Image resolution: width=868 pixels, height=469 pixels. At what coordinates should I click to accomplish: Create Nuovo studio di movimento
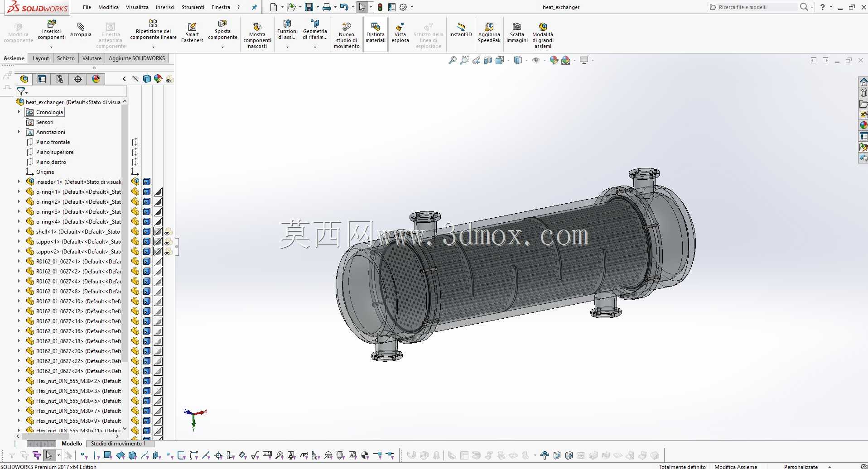click(347, 35)
